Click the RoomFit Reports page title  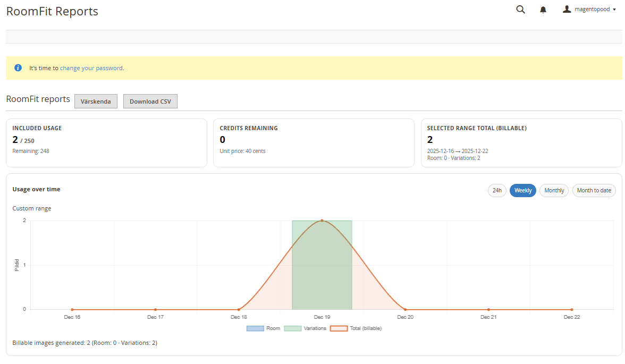pos(52,11)
